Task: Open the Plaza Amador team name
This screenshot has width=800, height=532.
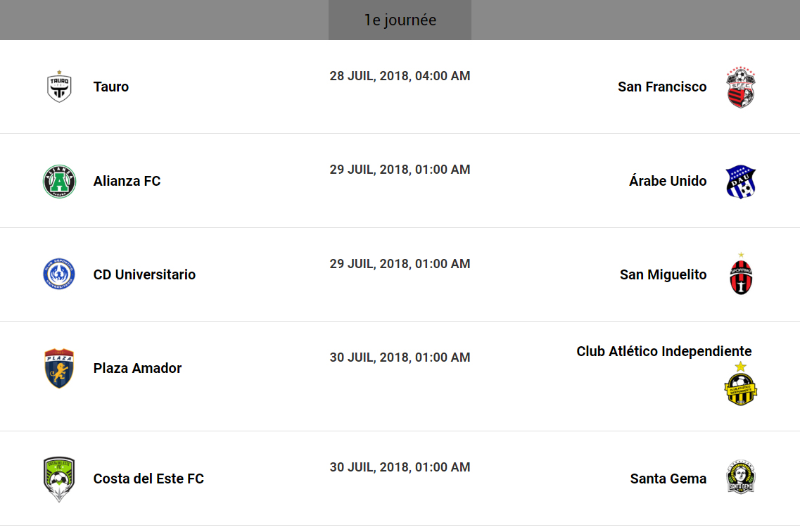Action: (x=137, y=369)
